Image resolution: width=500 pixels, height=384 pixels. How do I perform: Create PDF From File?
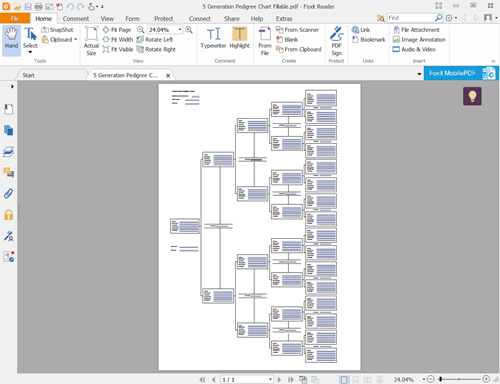click(x=265, y=41)
